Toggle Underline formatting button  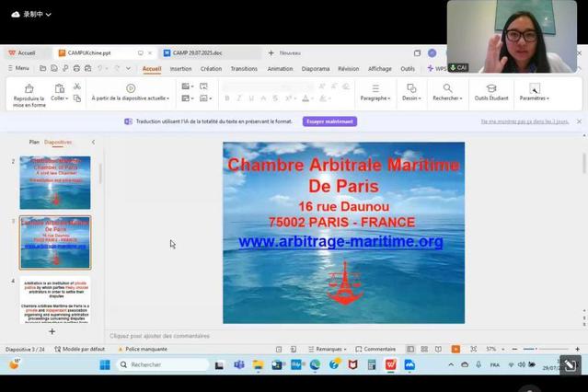(x=251, y=98)
